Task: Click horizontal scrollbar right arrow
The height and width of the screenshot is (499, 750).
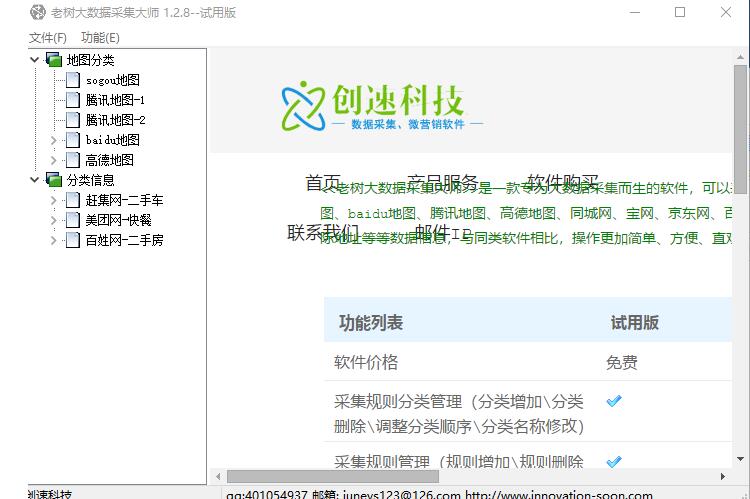Action: click(723, 476)
